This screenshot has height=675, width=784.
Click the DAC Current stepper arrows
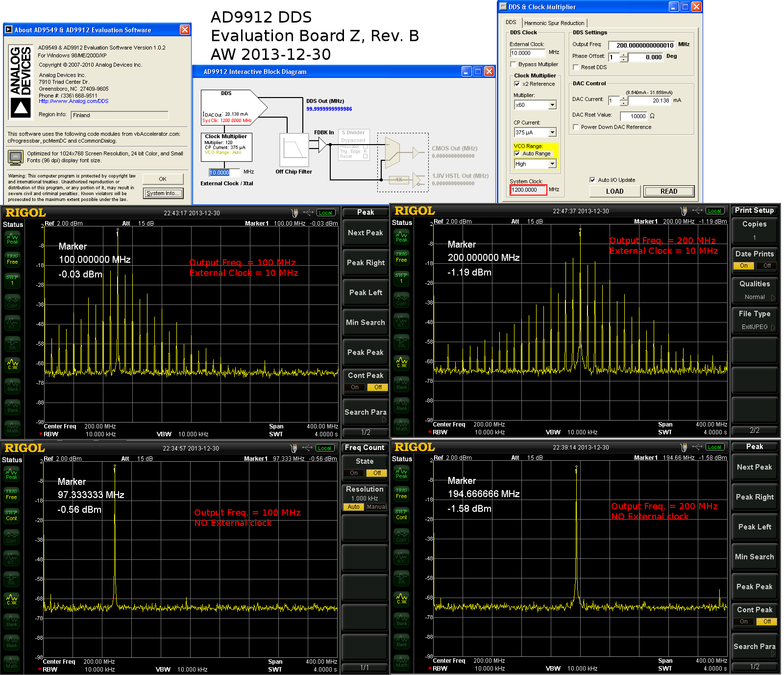point(624,100)
